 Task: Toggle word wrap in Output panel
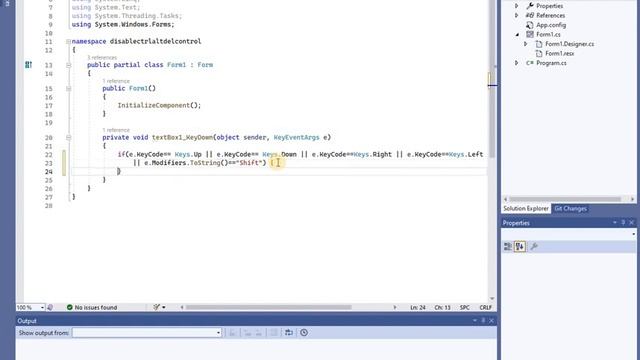289,333
